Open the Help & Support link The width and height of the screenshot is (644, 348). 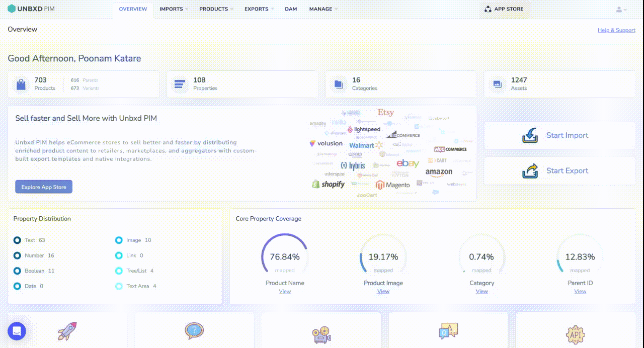pyautogui.click(x=616, y=30)
